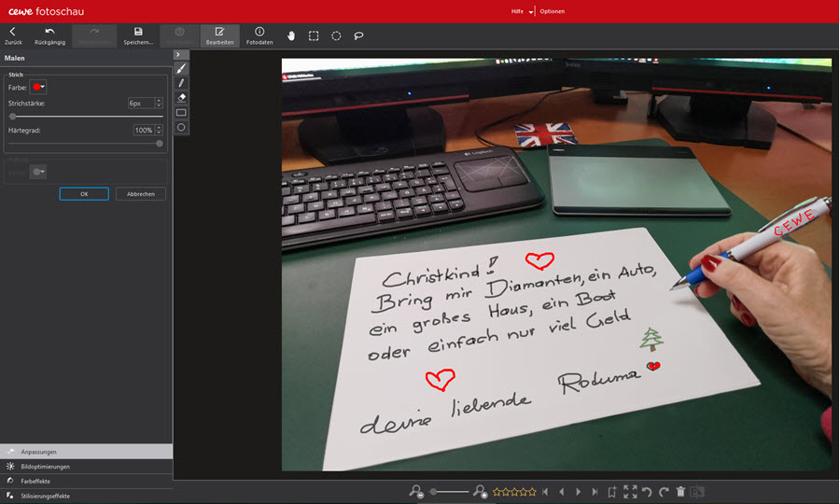Choose the ellipse shape tool

pyautogui.click(x=181, y=127)
